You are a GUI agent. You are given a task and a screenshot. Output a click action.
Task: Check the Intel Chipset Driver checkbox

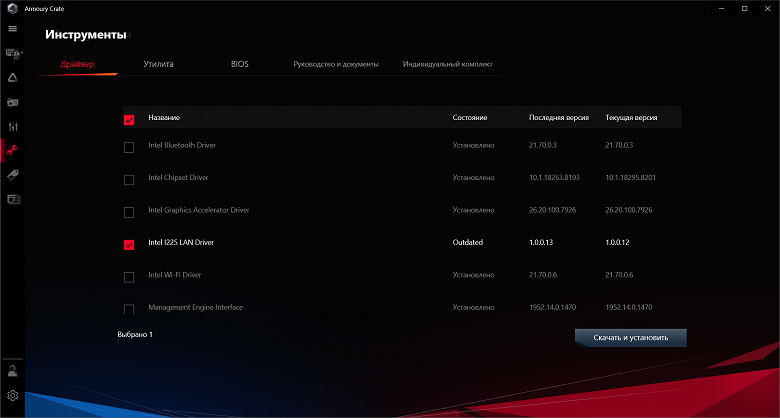(x=129, y=180)
